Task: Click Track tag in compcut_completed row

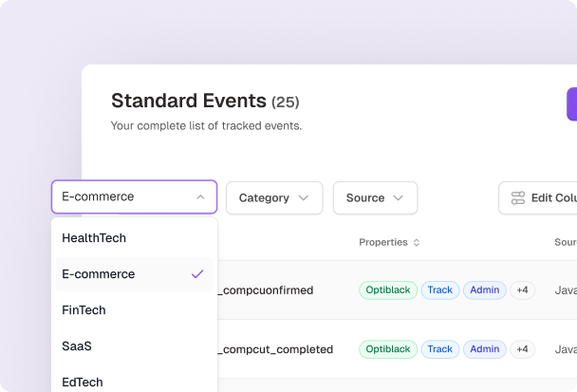Action: (x=440, y=349)
